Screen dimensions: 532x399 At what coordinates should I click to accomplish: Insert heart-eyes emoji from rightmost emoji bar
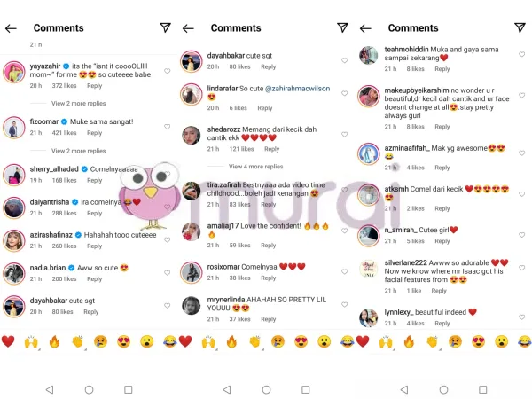[x=479, y=341]
